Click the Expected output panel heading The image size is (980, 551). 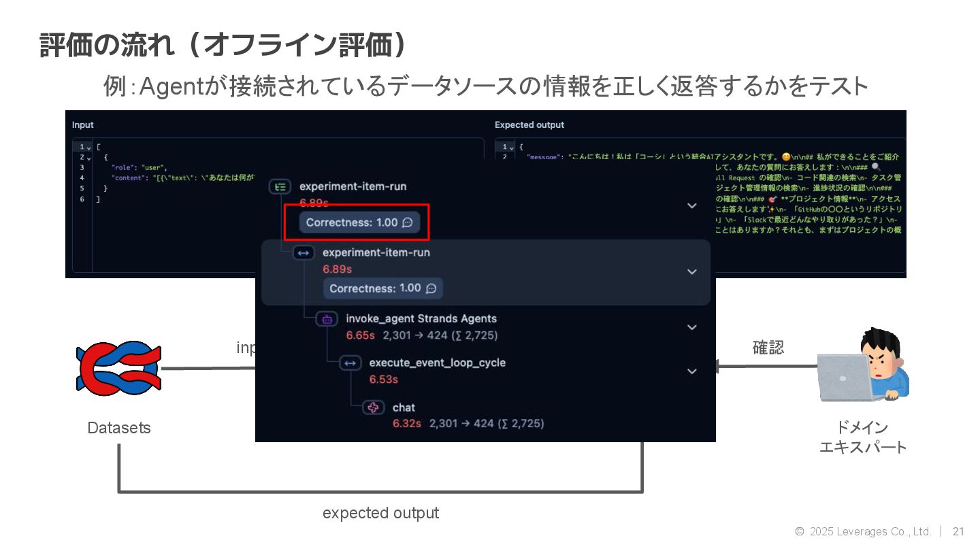click(x=529, y=125)
